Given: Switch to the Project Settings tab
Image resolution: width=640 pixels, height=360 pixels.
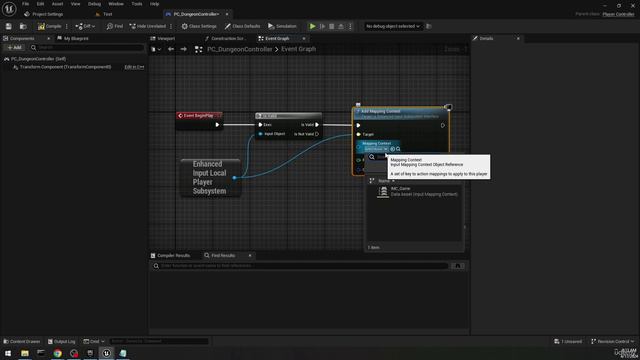Looking at the screenshot, I should pos(44,14).
